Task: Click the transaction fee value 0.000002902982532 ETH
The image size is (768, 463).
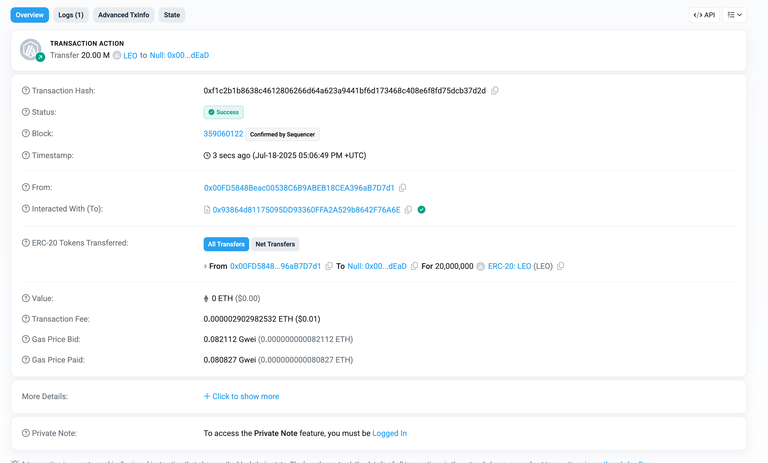Action: pos(248,319)
